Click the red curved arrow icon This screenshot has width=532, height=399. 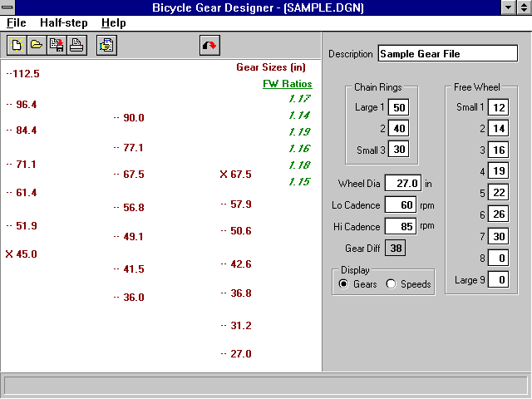click(x=209, y=45)
